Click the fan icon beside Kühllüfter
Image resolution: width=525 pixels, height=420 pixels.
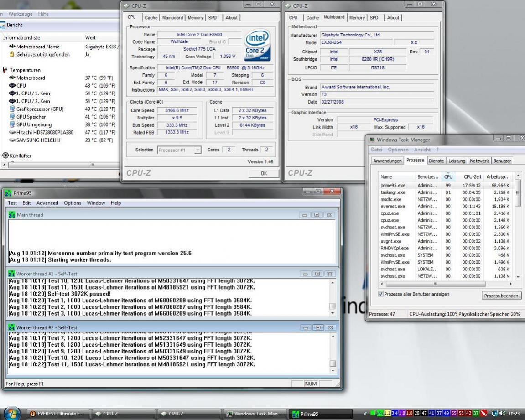coord(5,156)
